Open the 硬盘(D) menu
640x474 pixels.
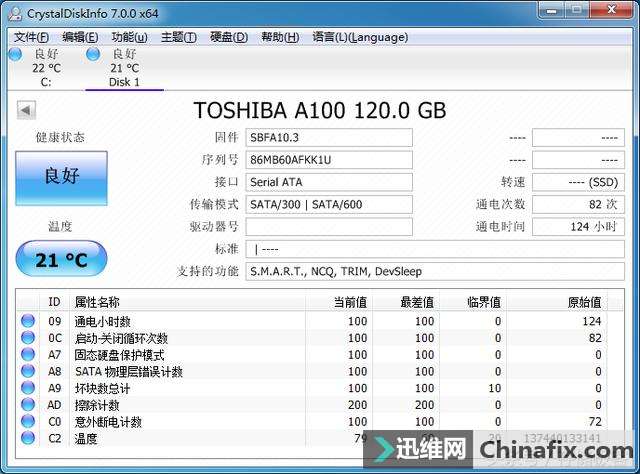tap(229, 38)
